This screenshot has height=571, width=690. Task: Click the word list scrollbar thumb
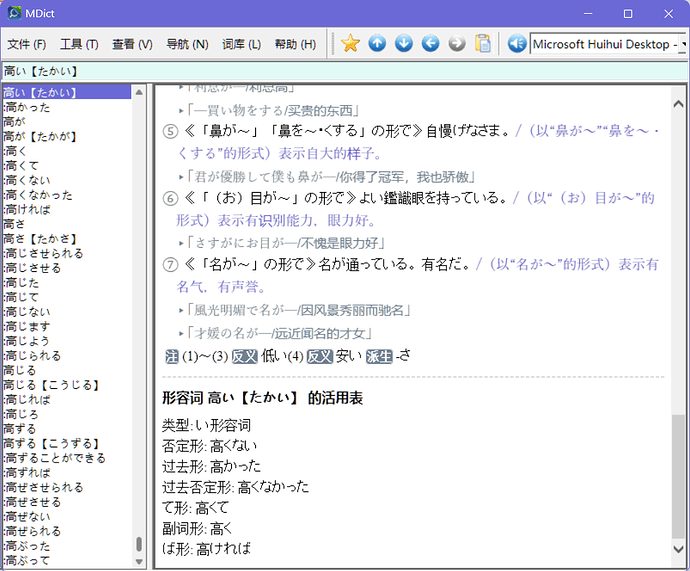(139, 544)
